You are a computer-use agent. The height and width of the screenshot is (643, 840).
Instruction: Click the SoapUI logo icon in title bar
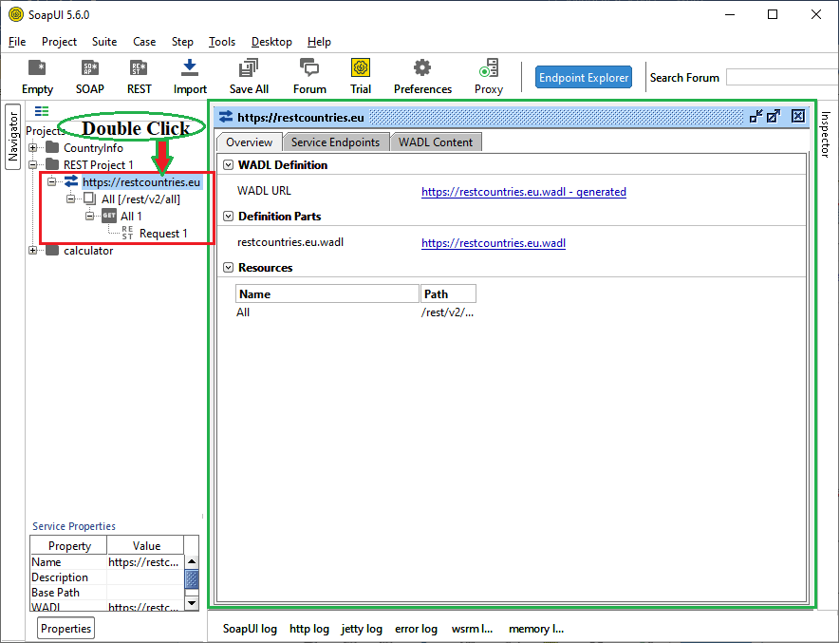pos(16,14)
